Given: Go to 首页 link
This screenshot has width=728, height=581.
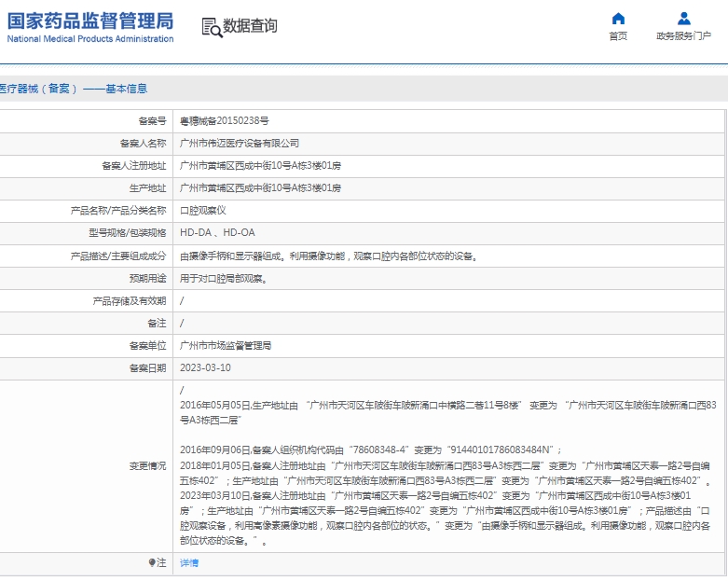Looking at the screenshot, I should click(618, 35).
